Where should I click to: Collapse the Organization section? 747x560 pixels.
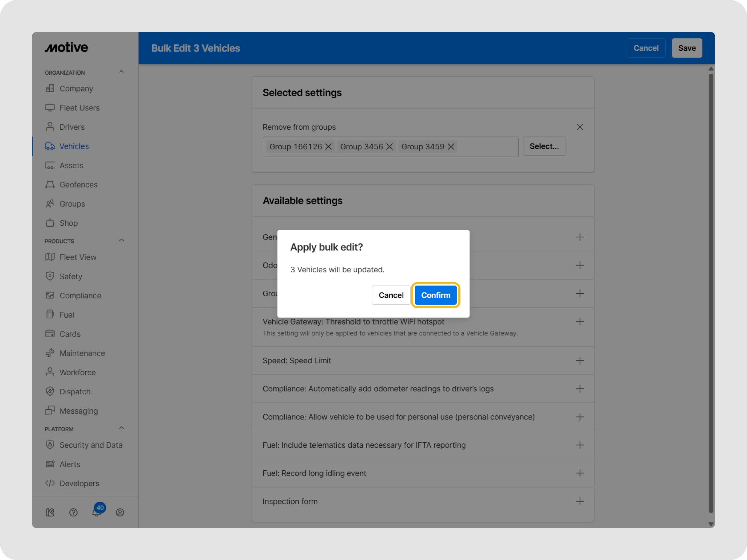(x=122, y=72)
